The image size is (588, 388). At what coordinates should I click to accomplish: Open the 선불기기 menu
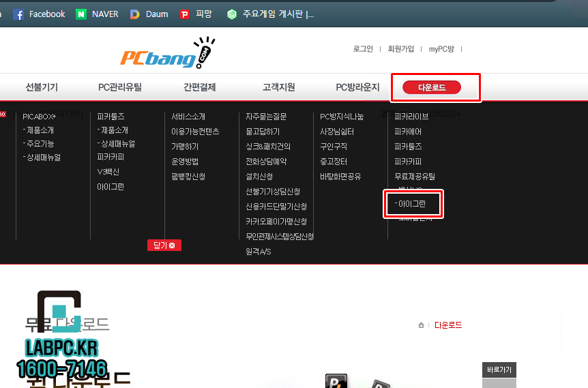point(42,87)
